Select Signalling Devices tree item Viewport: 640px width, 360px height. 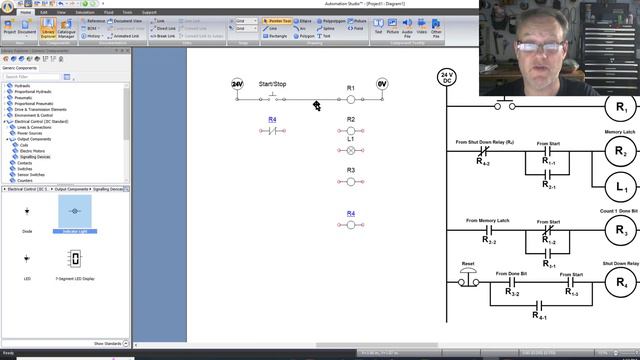[x=35, y=157]
